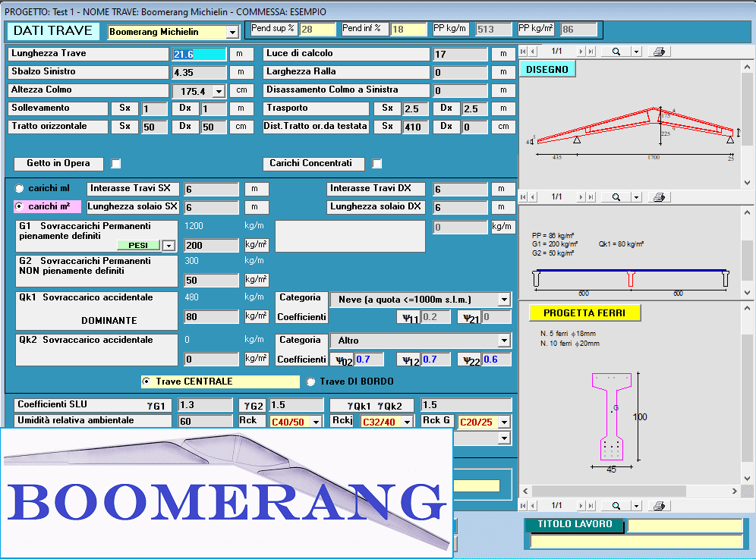
Task: Click the Umidità relativa ambientale field
Action: [205, 421]
